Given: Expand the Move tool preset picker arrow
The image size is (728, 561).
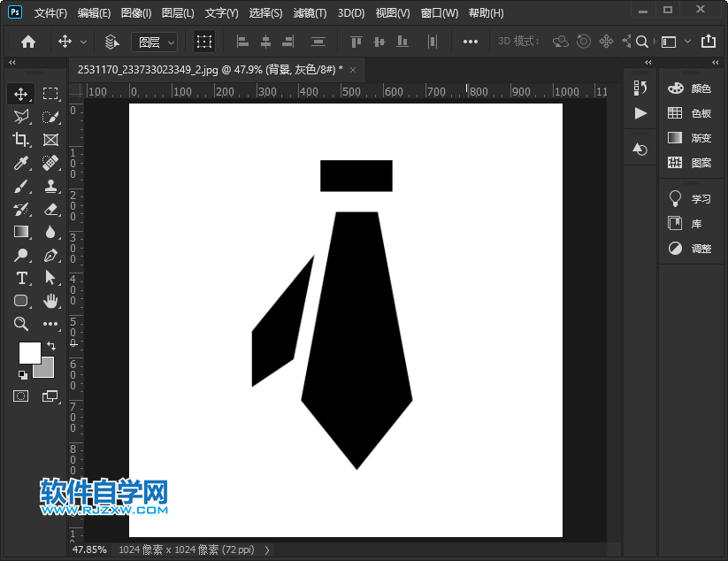Looking at the screenshot, I should coord(84,42).
